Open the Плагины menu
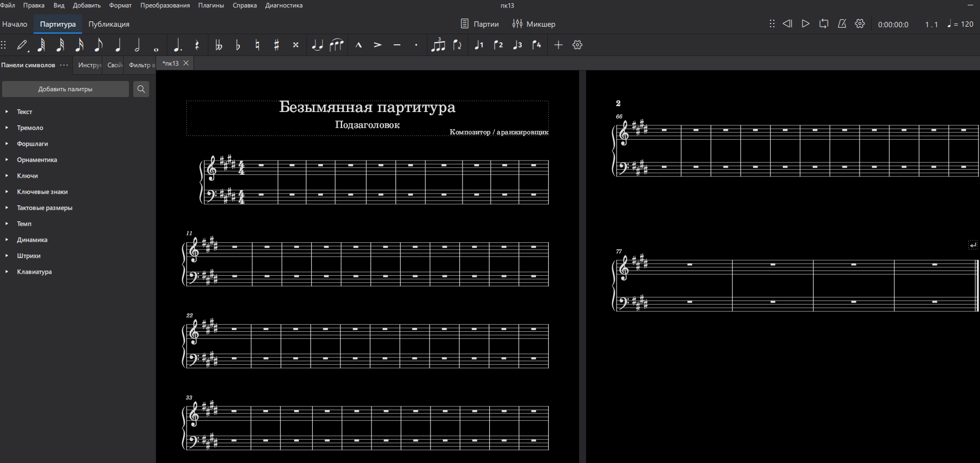The width and height of the screenshot is (980, 463). (x=211, y=5)
